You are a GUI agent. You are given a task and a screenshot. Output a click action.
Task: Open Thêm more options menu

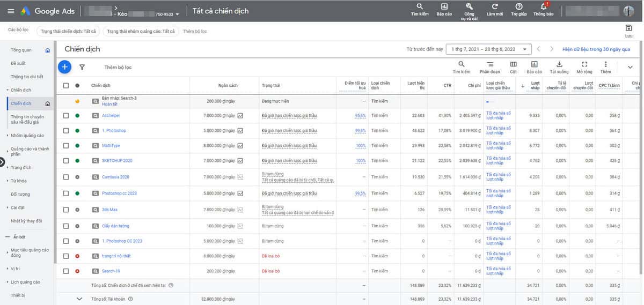[606, 67]
